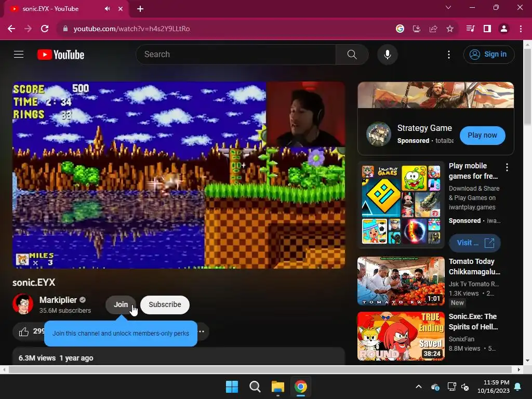
Task: Go back with browser back arrow
Action: [11, 29]
